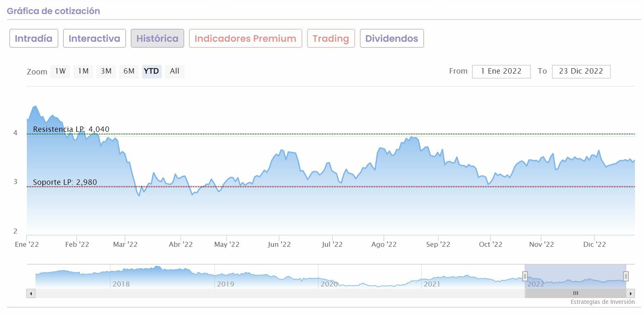Click the navigator scrollbar thumb

coord(575,294)
